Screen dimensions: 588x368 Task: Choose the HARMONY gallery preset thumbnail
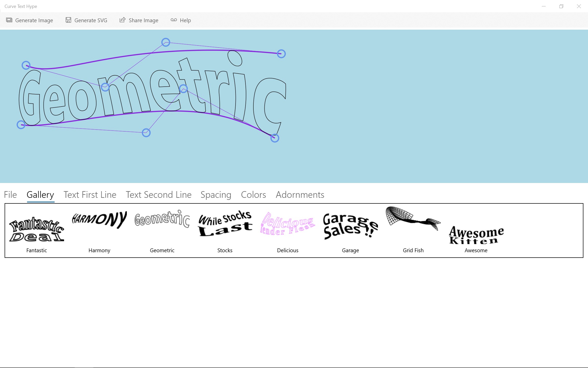click(x=99, y=220)
